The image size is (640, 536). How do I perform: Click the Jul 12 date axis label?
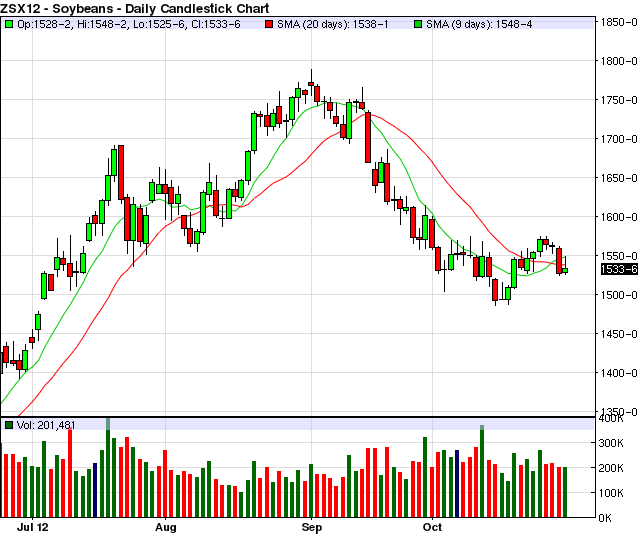click(x=33, y=527)
